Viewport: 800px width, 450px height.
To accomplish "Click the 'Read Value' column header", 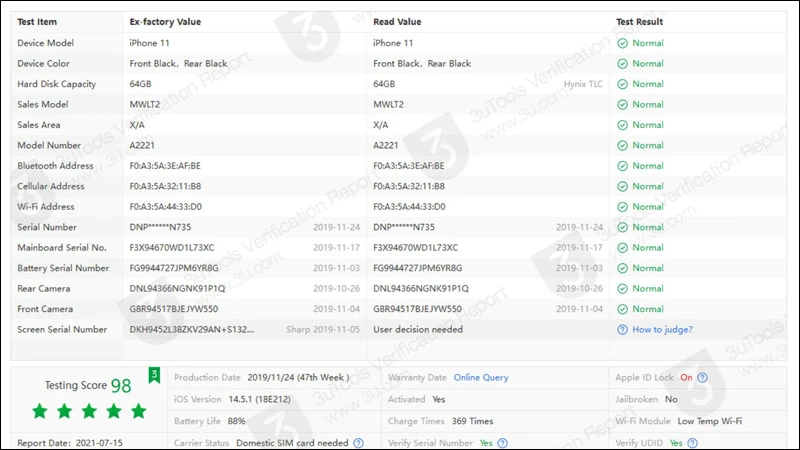I will [397, 22].
